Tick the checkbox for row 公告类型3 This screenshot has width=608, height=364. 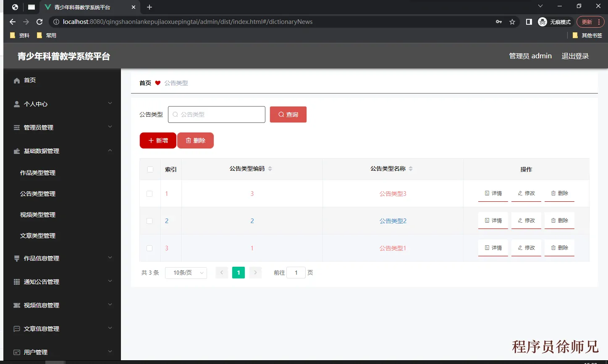coord(149,194)
